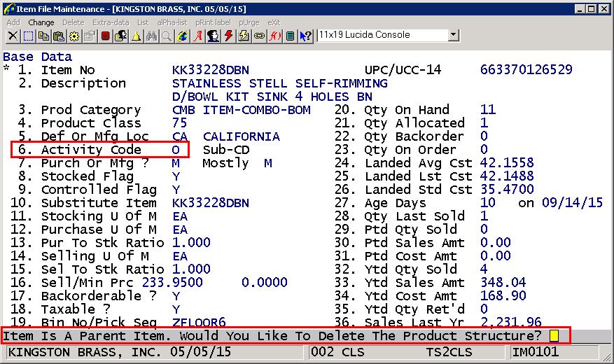Click the binoculars find icon

click(x=151, y=36)
